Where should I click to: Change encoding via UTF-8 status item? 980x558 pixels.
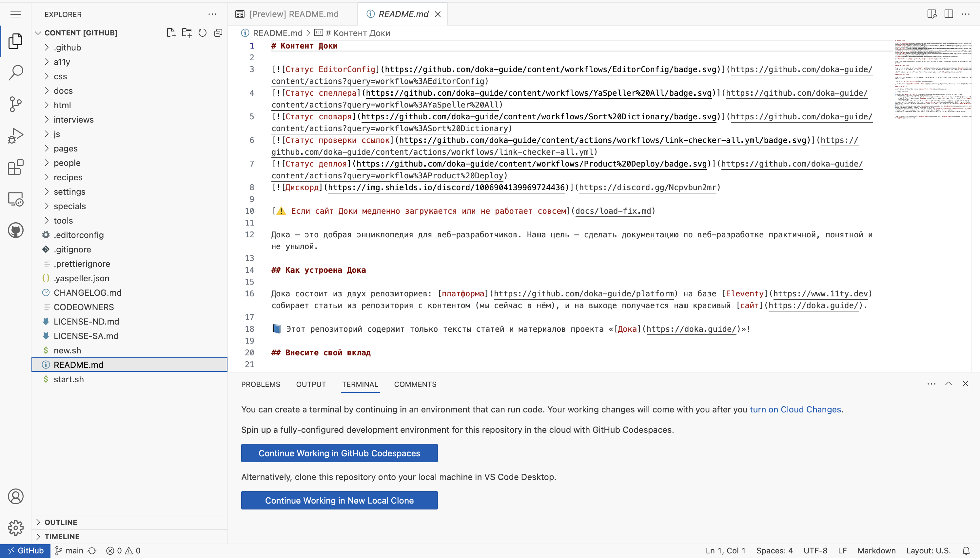(815, 551)
